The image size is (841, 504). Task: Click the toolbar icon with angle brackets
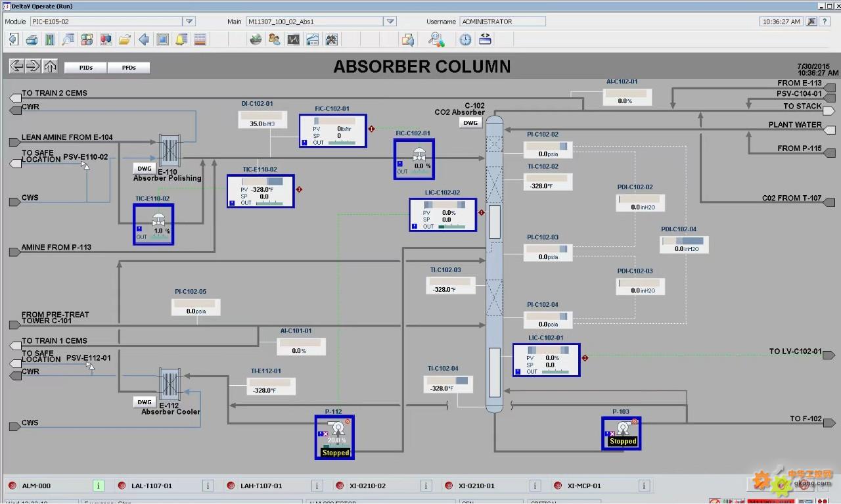pyautogui.click(x=485, y=39)
